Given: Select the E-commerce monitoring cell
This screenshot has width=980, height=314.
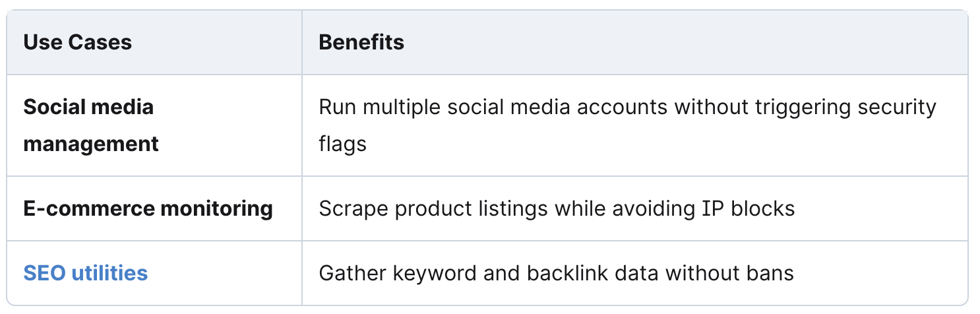Looking at the screenshot, I should [154, 208].
